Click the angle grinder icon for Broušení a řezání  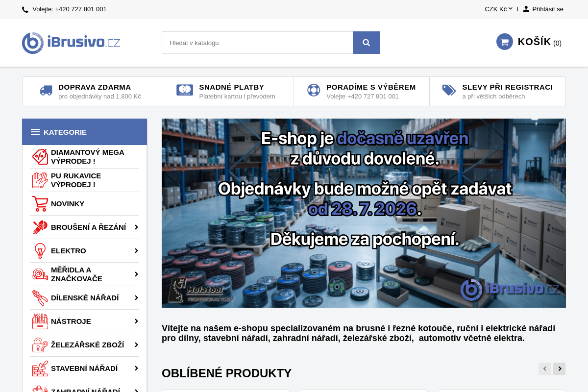point(40,227)
